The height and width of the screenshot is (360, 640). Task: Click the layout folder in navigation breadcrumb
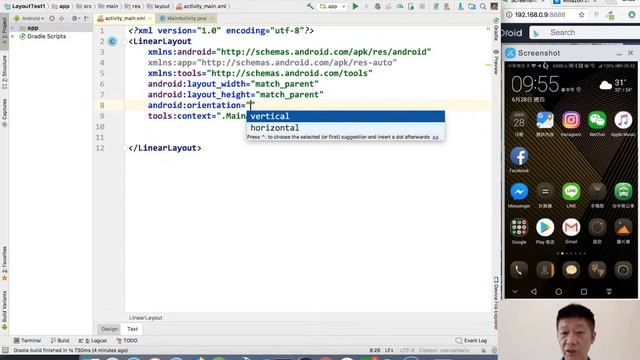tap(158, 6)
